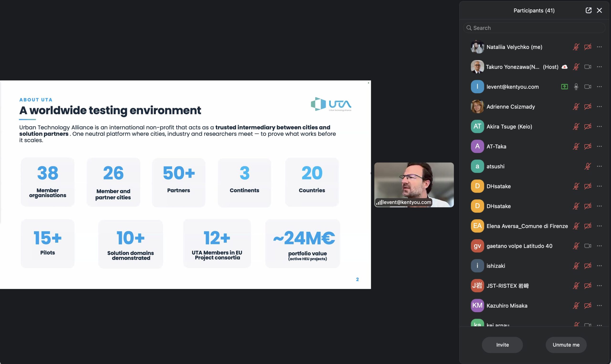Viewport: 611px width, 364px height.
Task: Click the signal strength icon on levent's video
Action: coord(379,202)
